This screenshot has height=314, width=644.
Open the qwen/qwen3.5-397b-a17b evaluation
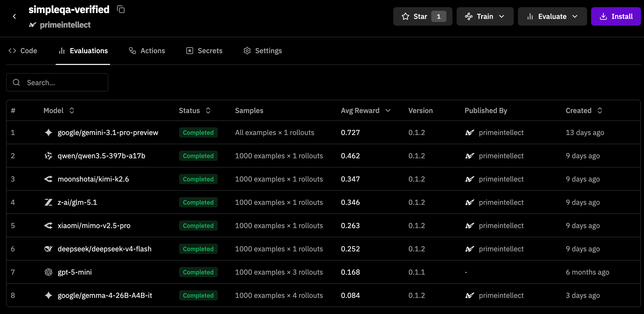click(101, 156)
